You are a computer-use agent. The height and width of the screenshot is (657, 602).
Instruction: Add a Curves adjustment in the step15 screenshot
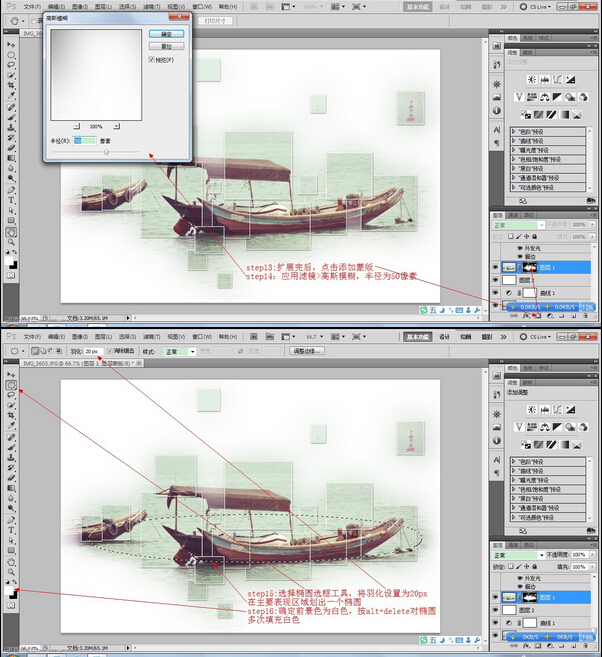(x=557, y=409)
